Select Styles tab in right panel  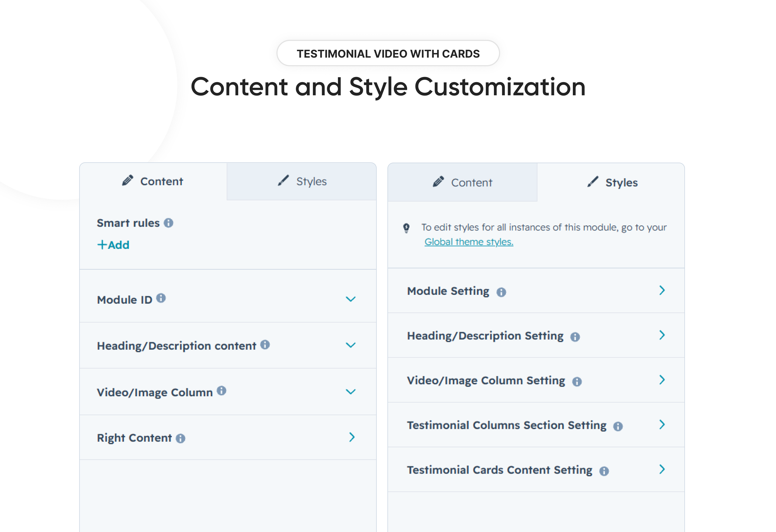(611, 183)
